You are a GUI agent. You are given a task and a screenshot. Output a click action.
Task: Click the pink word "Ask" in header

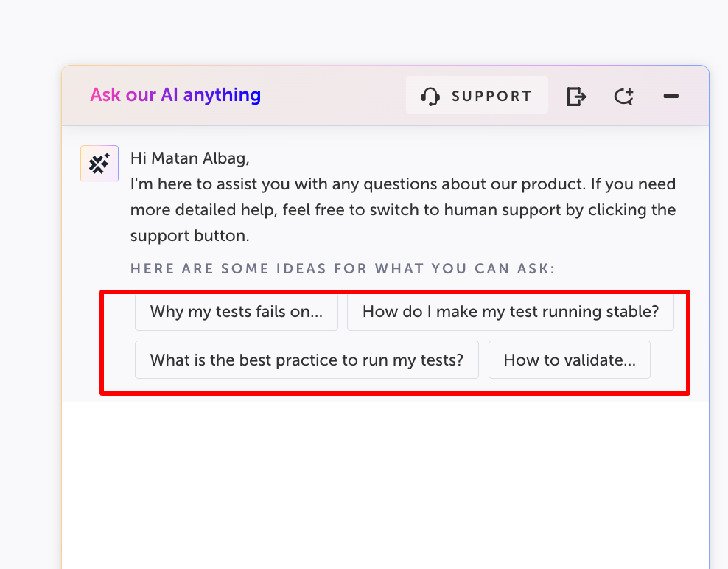point(105,95)
